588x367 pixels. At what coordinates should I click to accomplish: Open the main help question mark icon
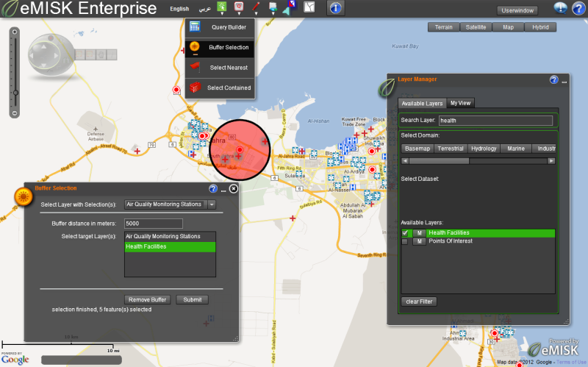(578, 8)
